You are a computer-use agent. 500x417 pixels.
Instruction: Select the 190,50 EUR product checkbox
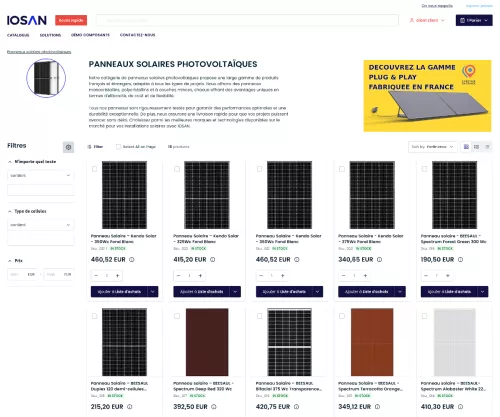pyautogui.click(x=424, y=169)
